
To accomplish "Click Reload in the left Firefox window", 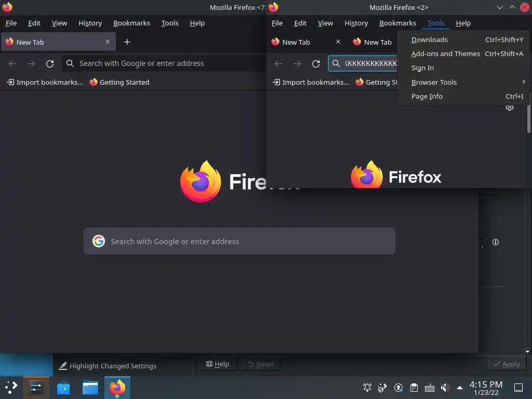I will coord(50,63).
